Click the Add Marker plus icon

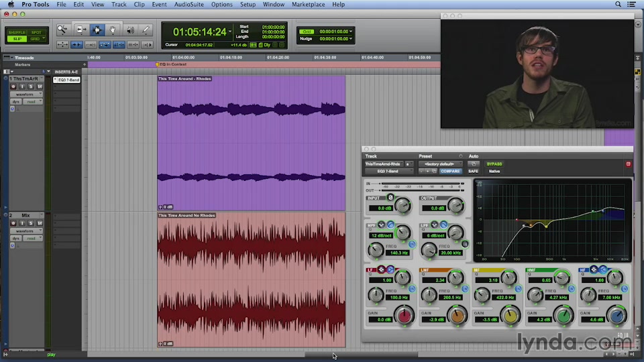coord(85,64)
